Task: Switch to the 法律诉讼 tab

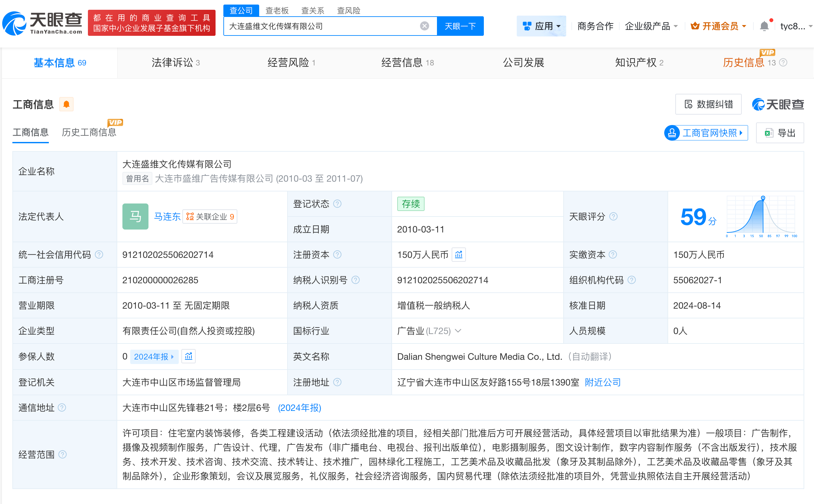Action: coord(176,63)
